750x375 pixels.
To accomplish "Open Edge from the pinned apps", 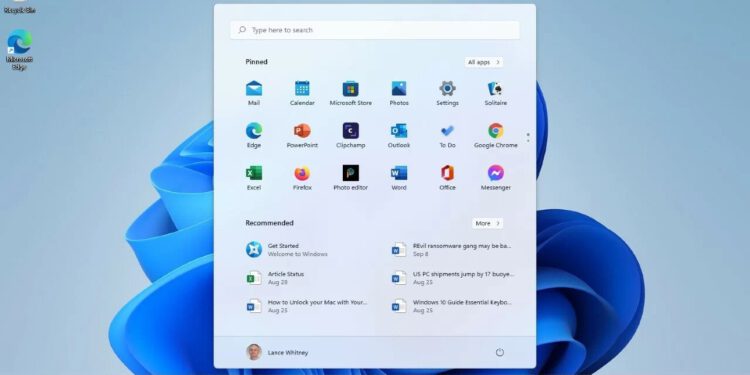I will 254,135.
